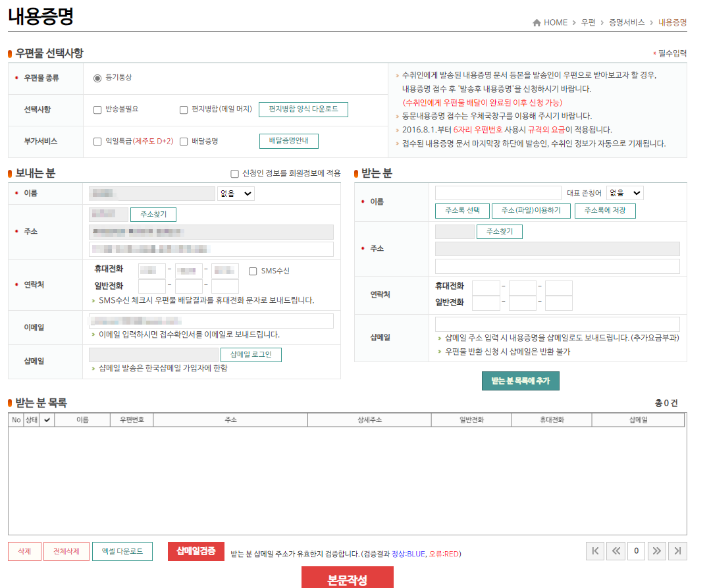Enable 신청인 정보를 회원정보에 적용
Viewport: 709px width, 588px height.
pos(234,174)
